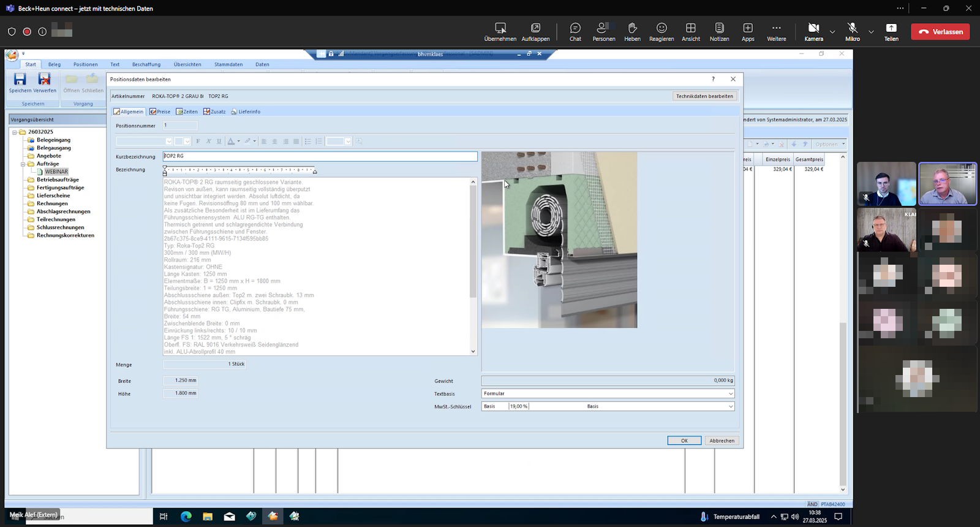
Task: Insert a numbered list
Action: click(x=318, y=142)
